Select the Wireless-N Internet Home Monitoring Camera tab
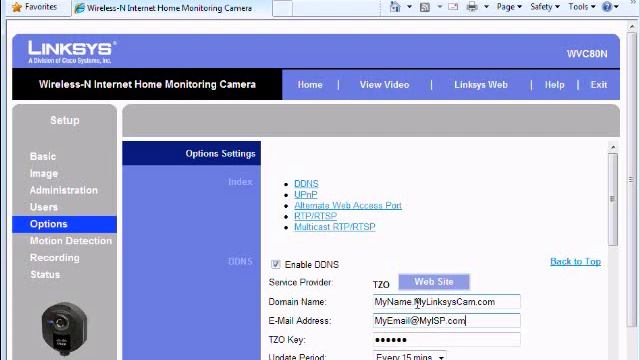 tap(171, 8)
